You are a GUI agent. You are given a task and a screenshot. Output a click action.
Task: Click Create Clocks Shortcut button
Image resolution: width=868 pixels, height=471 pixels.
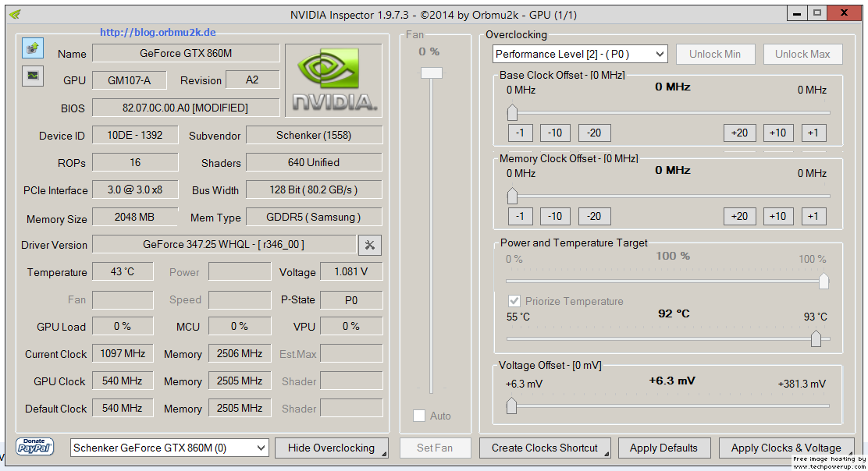pos(545,448)
